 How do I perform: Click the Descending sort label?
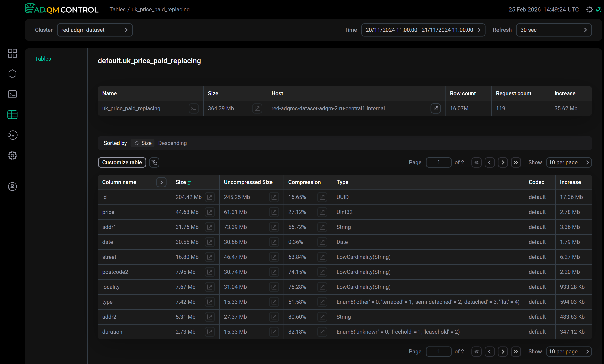point(172,143)
